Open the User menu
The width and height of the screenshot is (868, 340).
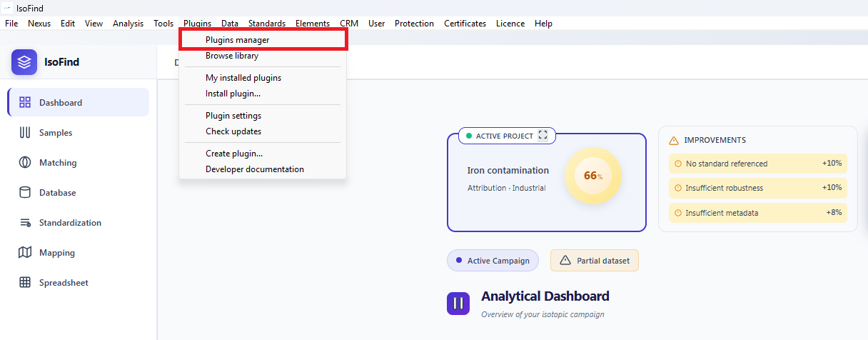376,24
